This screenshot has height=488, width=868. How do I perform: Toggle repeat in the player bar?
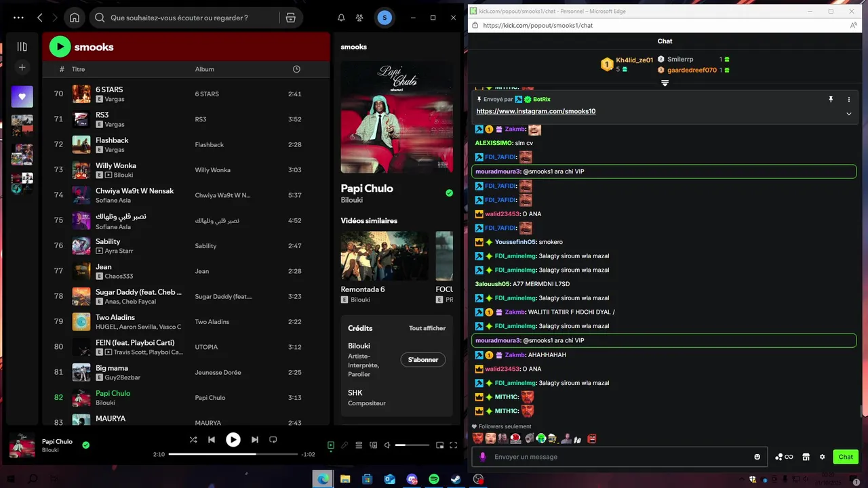click(x=273, y=439)
